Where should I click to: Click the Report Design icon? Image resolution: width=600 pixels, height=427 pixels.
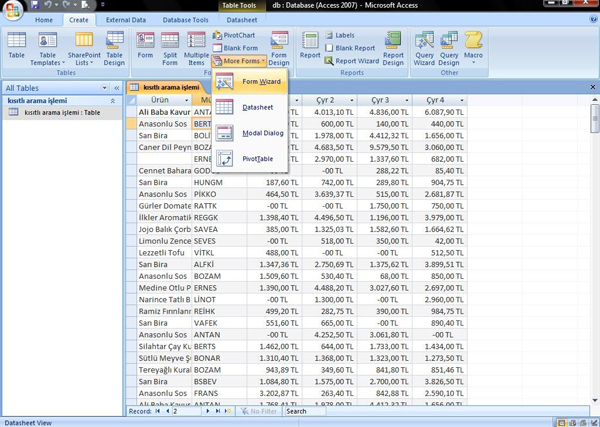393,46
